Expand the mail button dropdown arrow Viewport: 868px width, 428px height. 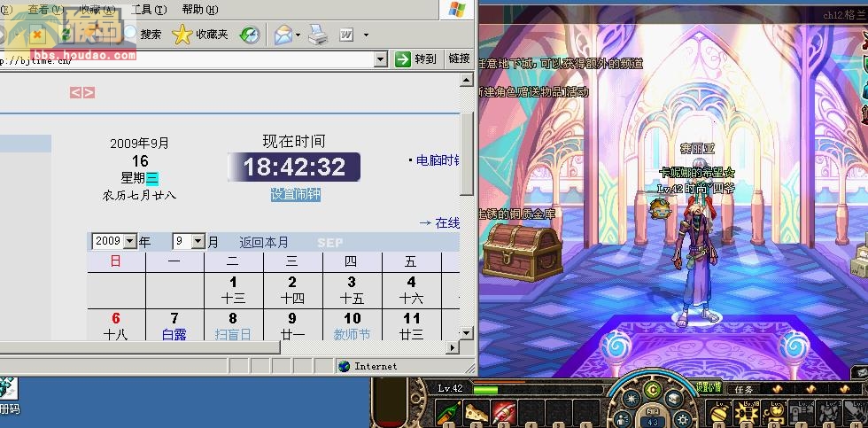(298, 35)
